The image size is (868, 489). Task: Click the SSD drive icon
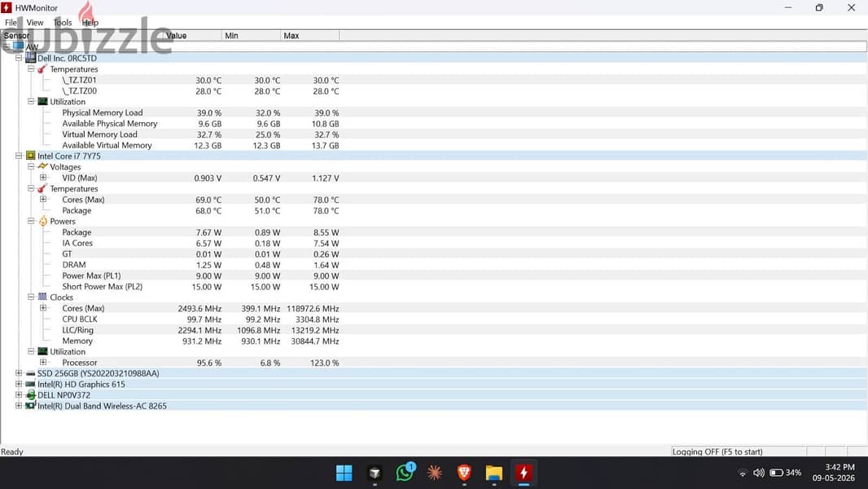tap(30, 373)
